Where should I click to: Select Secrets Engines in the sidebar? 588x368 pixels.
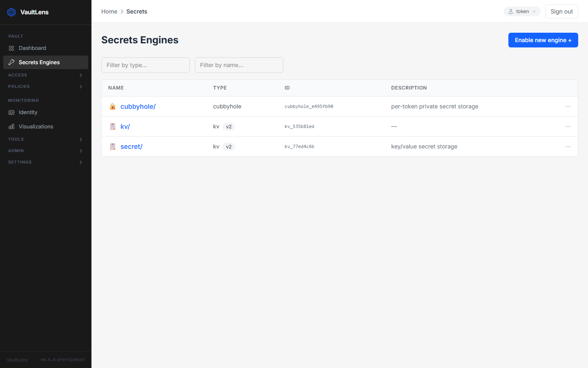point(46,63)
